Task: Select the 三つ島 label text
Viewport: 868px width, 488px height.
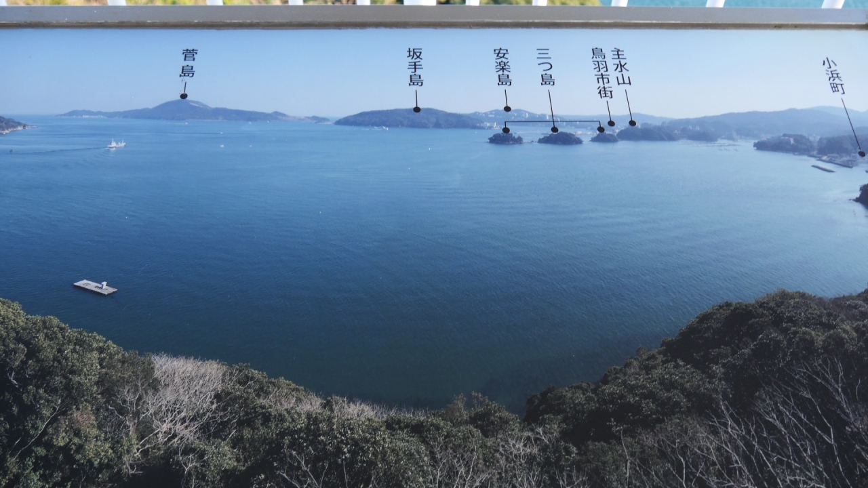Action: (x=546, y=67)
